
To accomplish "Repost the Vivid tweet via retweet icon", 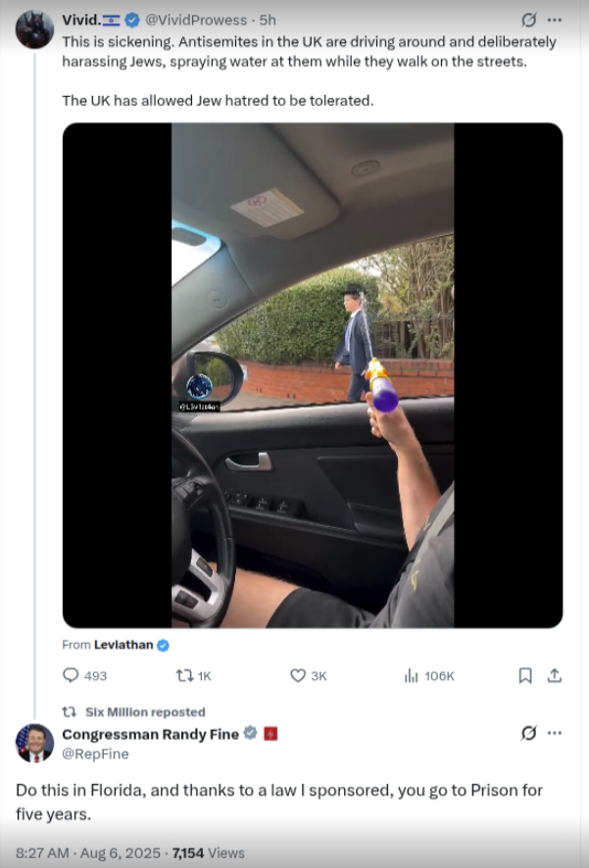I will [x=183, y=675].
